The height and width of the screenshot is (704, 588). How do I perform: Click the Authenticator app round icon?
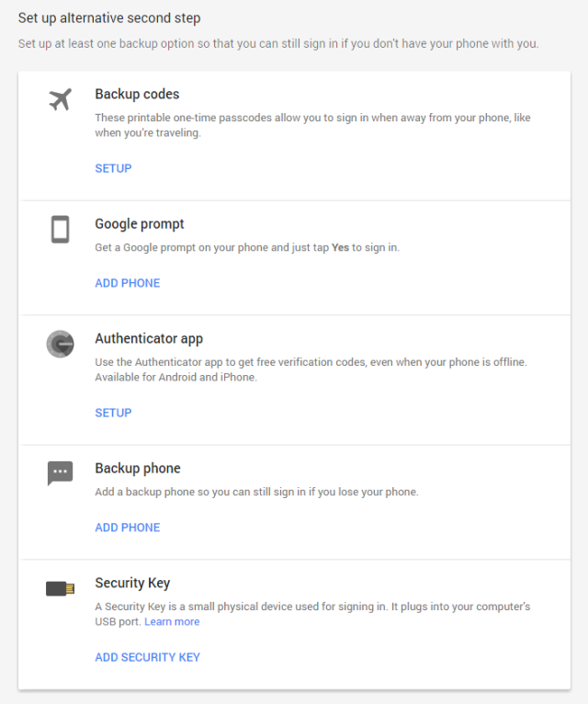click(60, 344)
